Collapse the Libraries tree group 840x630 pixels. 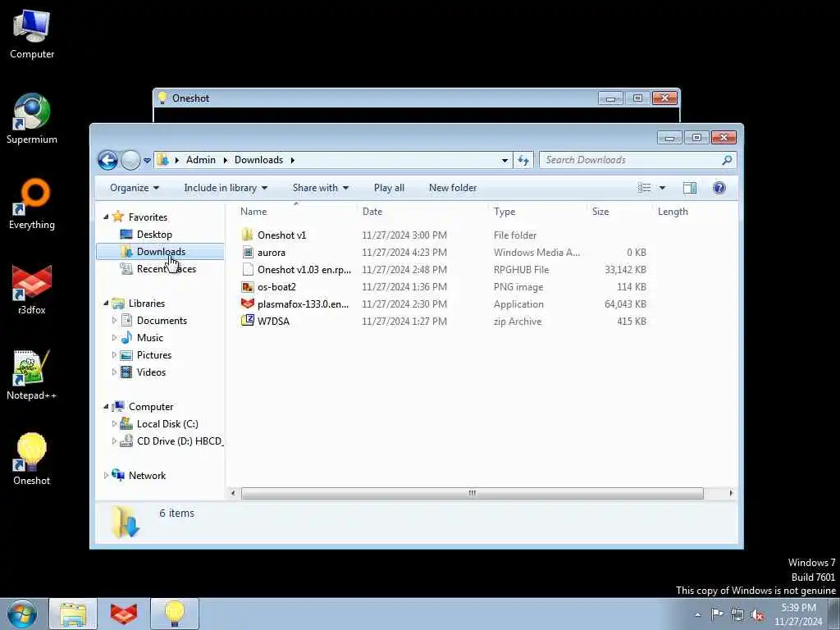click(x=106, y=303)
